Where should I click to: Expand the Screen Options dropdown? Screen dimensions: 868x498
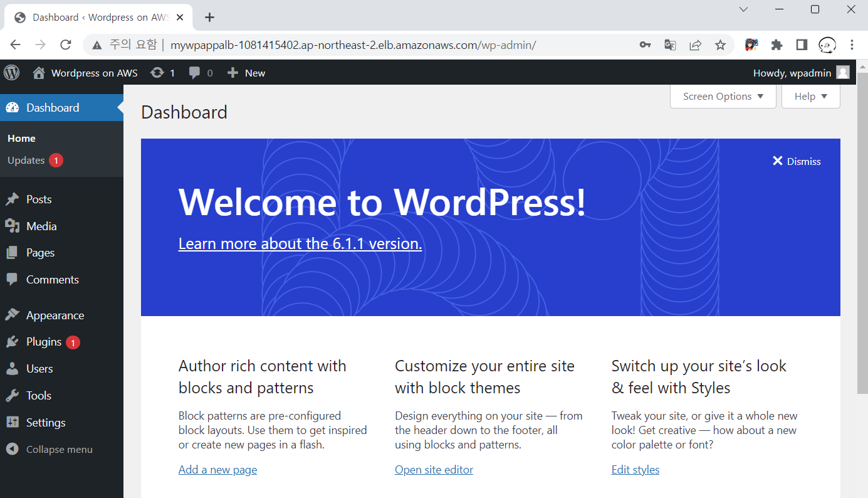(723, 97)
